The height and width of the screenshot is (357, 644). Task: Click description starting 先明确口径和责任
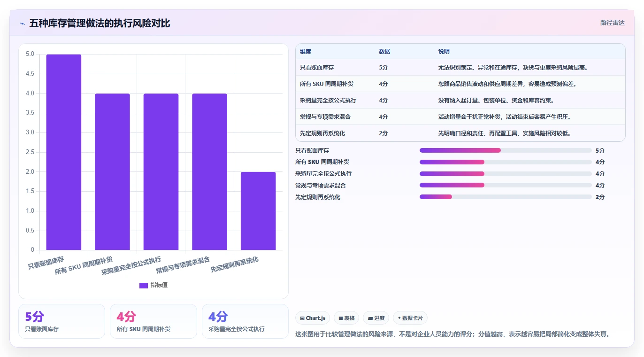pyautogui.click(x=505, y=133)
